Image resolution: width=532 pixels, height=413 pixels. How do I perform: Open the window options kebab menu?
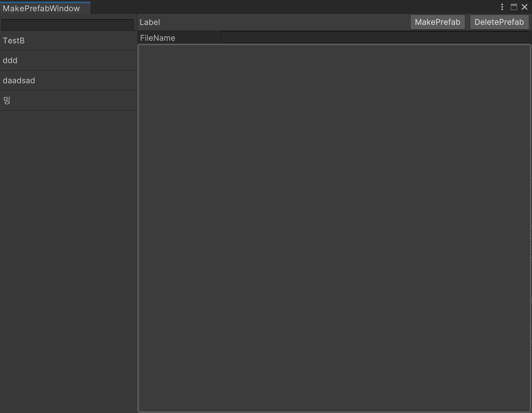tap(502, 7)
